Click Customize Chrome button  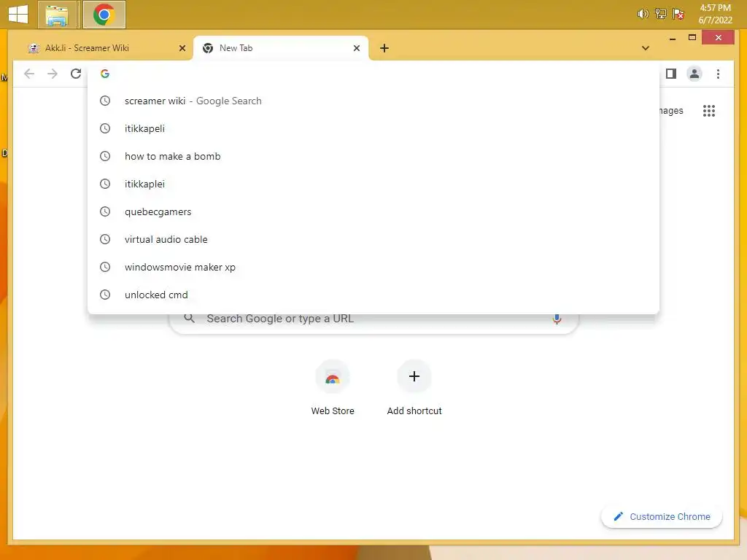pyautogui.click(x=662, y=517)
